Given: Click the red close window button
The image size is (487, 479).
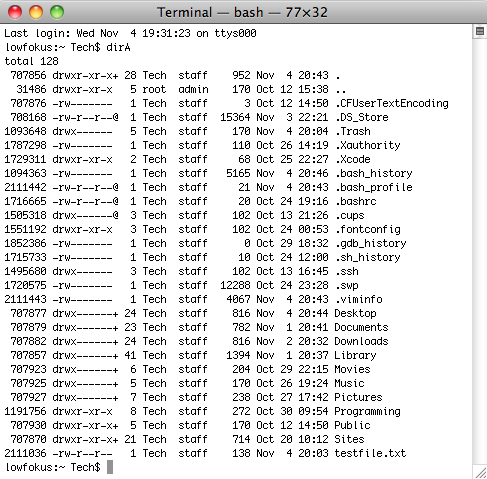Looking at the screenshot, I should 15,12.
